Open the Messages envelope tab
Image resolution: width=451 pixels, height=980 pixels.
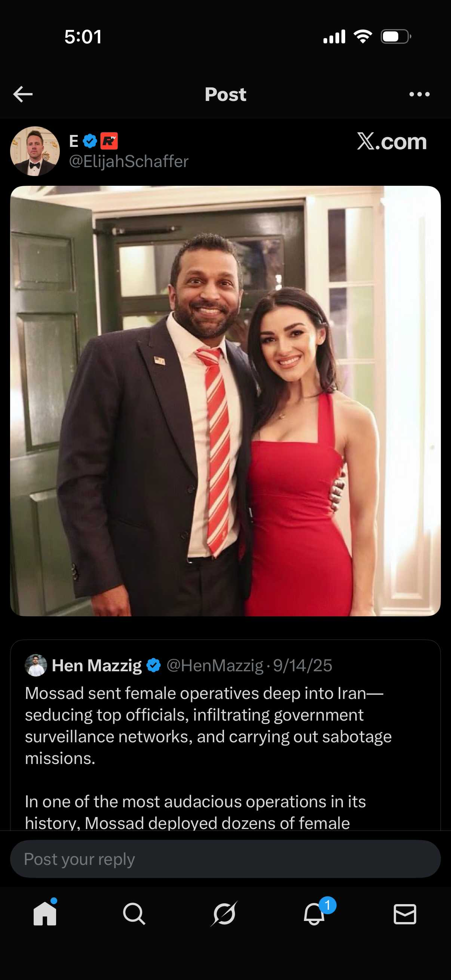click(405, 914)
